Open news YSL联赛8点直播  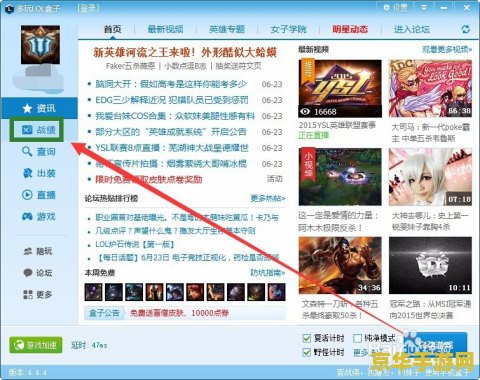pyautogui.click(x=172, y=148)
